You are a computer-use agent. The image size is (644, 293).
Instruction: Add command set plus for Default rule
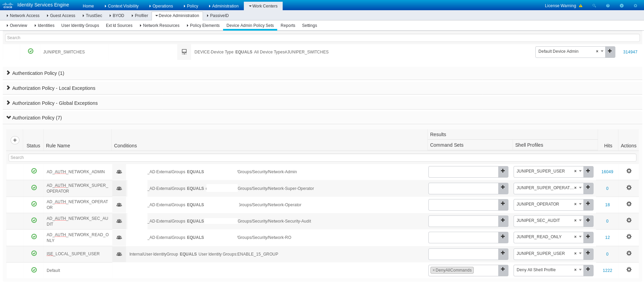click(503, 270)
